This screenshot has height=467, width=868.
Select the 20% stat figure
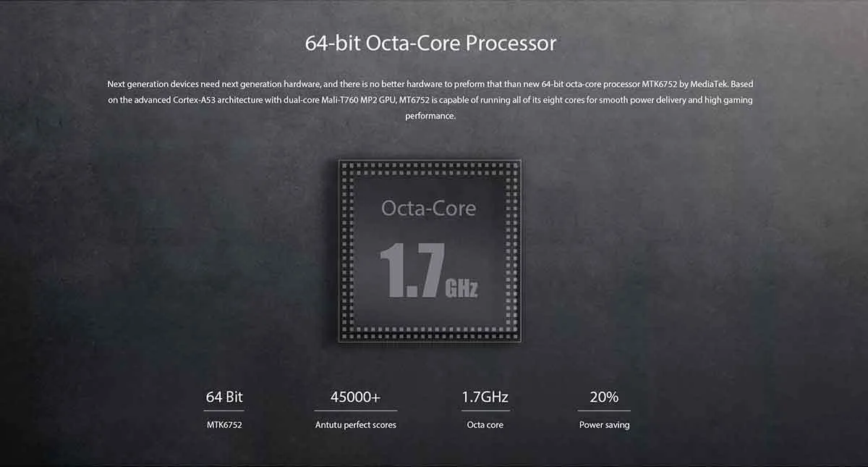click(604, 397)
